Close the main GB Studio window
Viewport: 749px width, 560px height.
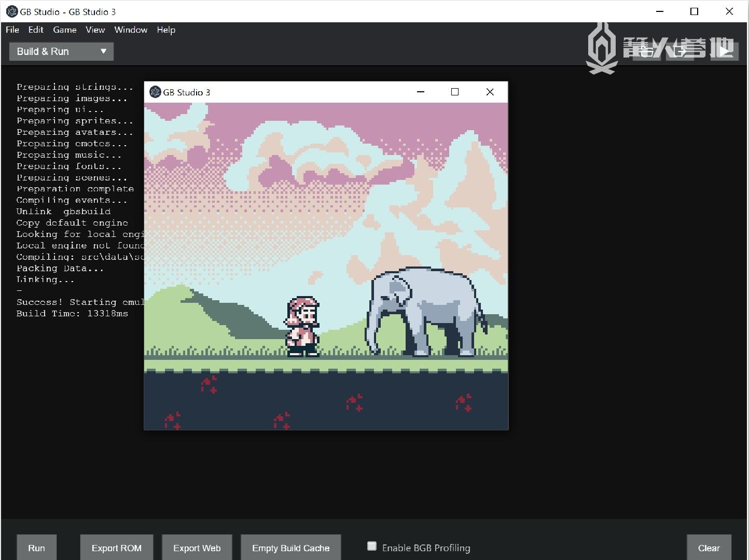pyautogui.click(x=729, y=11)
